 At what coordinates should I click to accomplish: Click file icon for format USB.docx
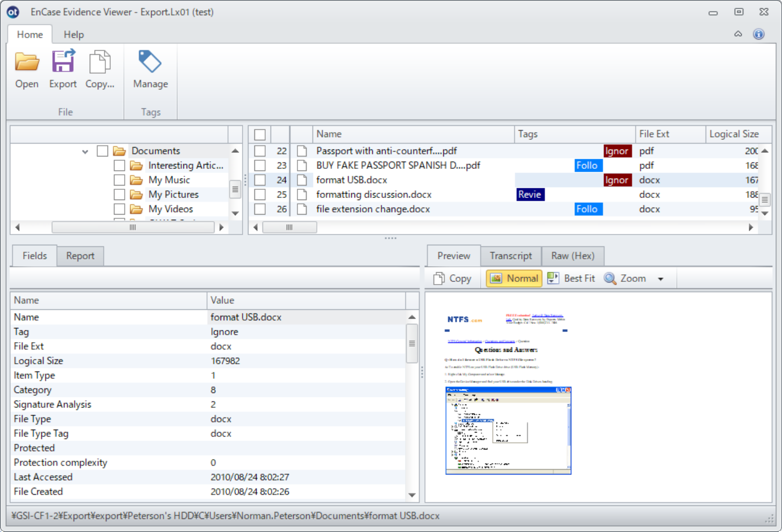pyautogui.click(x=302, y=180)
